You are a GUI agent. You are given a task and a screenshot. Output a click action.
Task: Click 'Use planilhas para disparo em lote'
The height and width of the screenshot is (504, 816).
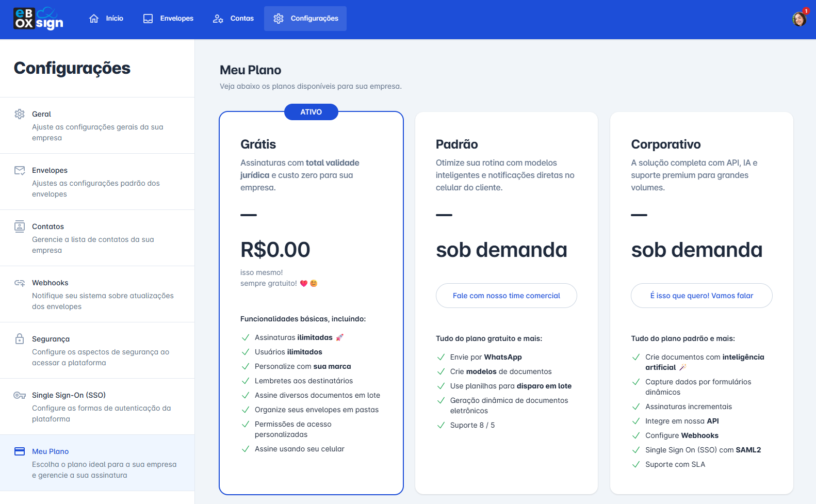[x=511, y=386]
